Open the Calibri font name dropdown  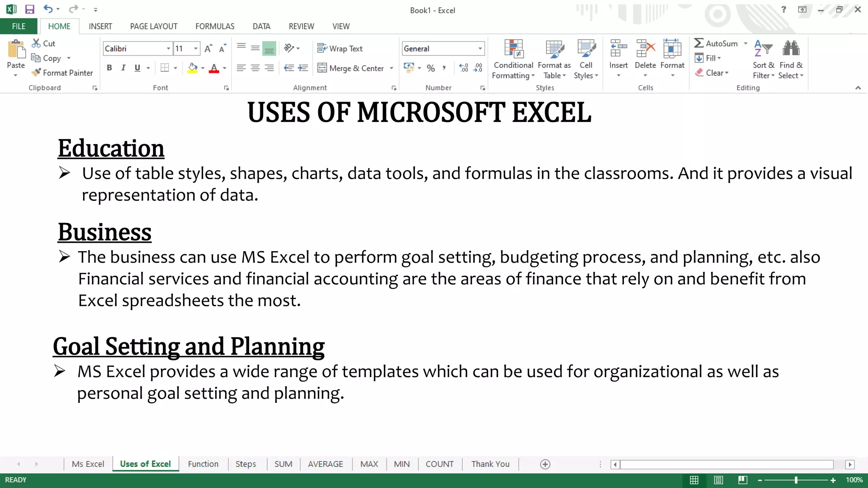[x=168, y=49]
